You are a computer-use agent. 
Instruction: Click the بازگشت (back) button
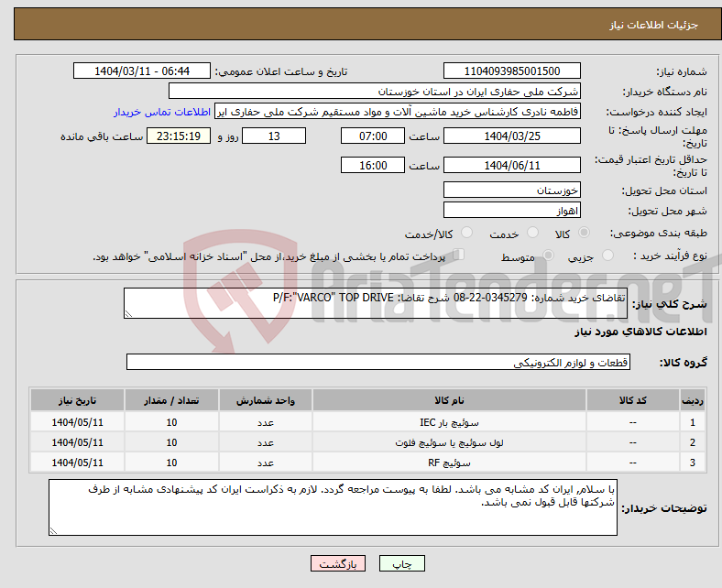pyautogui.click(x=337, y=563)
